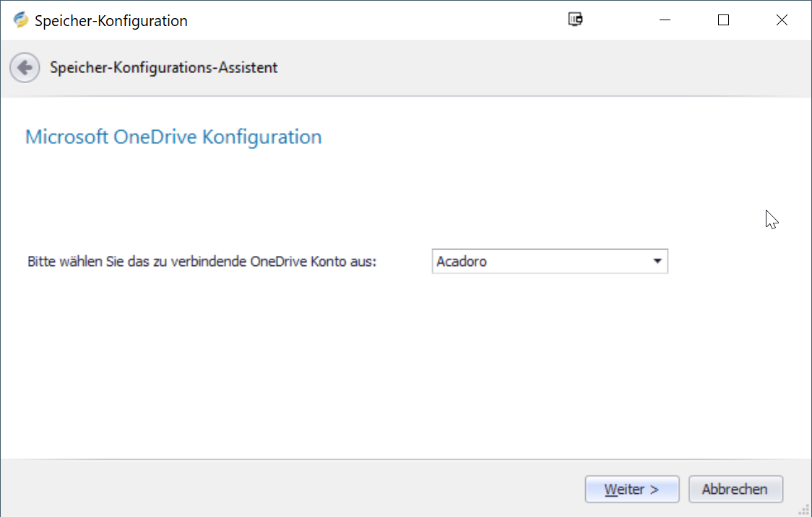Minimize the Speicher-Konfiguration window
The height and width of the screenshot is (517, 812).
[x=665, y=20]
